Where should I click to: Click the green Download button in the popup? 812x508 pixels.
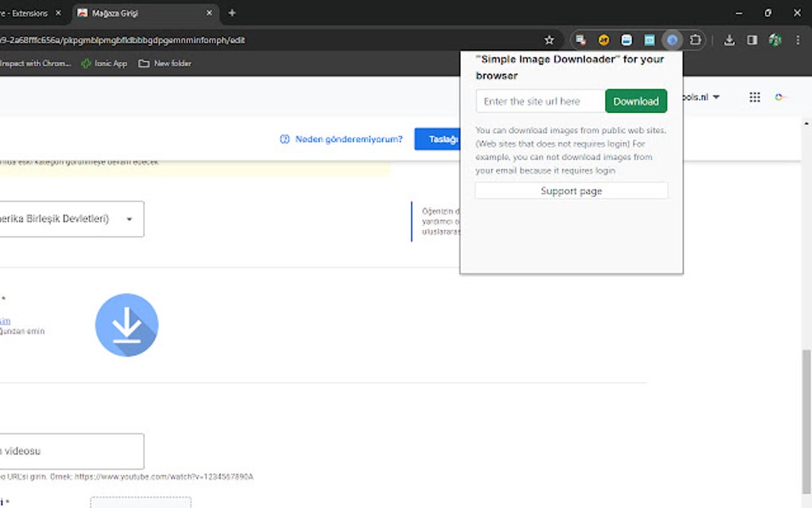[635, 100]
